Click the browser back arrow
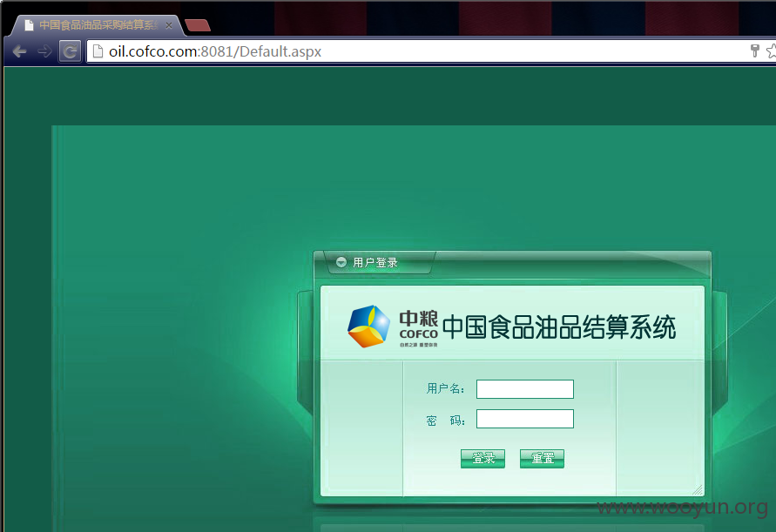The width and height of the screenshot is (776, 532). (x=19, y=51)
